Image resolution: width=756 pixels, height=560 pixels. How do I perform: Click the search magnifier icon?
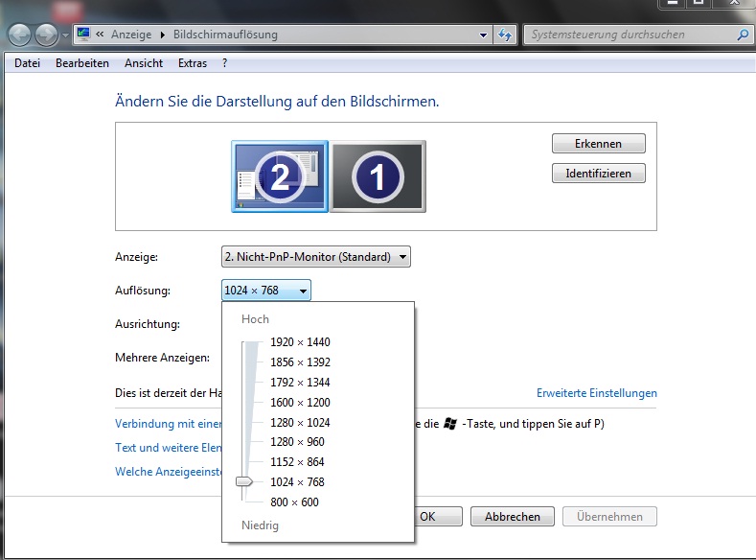[743, 35]
